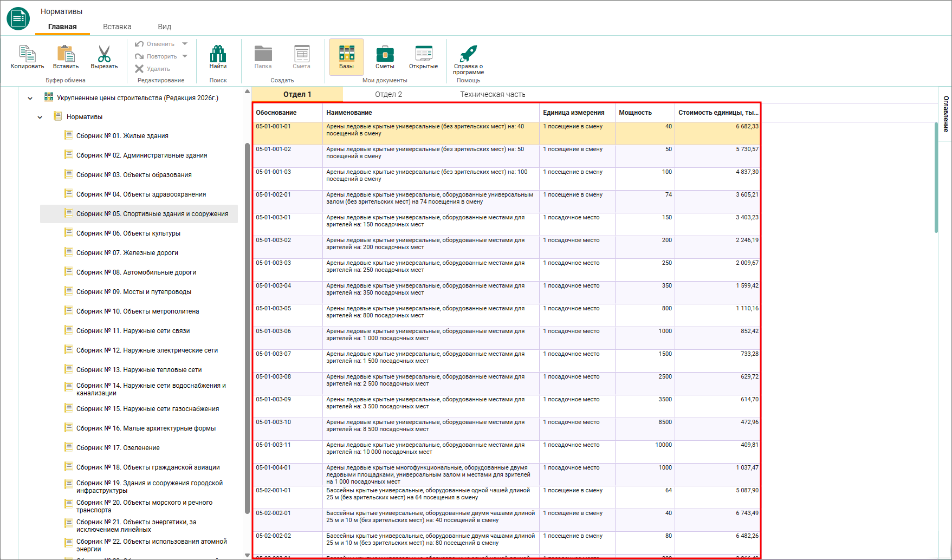This screenshot has width=952, height=560.
Task: Click the Вставить (Paste) clipboard icon
Action: pyautogui.click(x=66, y=54)
